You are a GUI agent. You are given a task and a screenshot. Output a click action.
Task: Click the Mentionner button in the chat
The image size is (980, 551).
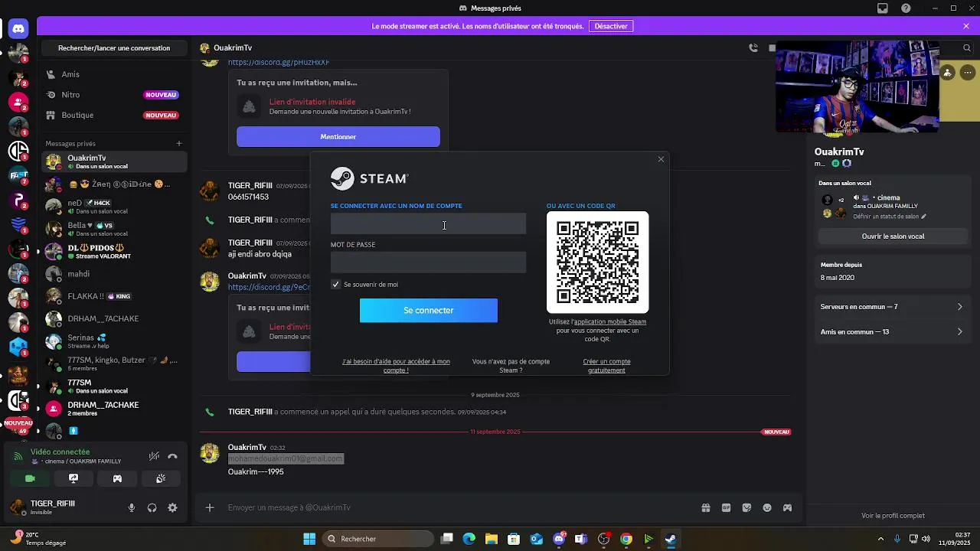[338, 137]
